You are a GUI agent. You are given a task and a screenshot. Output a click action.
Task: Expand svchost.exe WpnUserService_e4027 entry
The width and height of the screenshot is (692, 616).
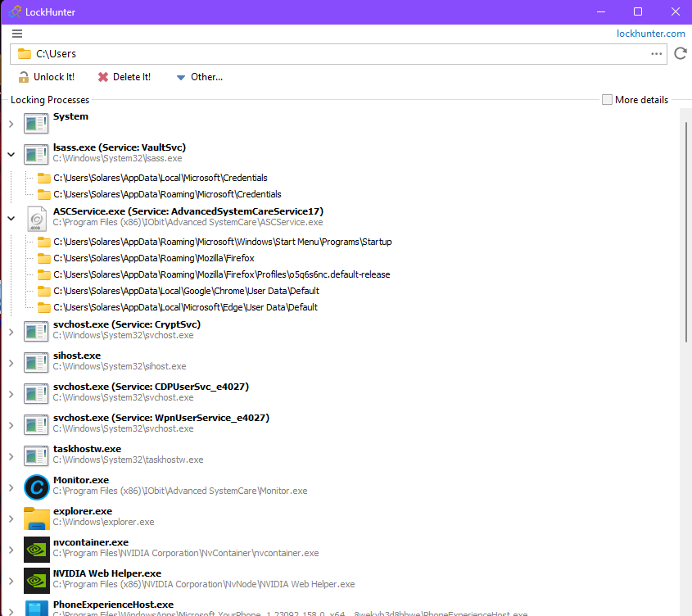pyautogui.click(x=11, y=426)
